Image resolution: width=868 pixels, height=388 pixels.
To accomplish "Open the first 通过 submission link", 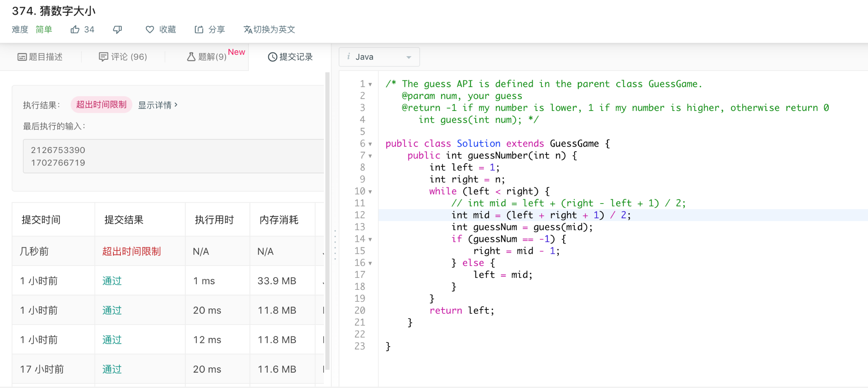I will 111,281.
